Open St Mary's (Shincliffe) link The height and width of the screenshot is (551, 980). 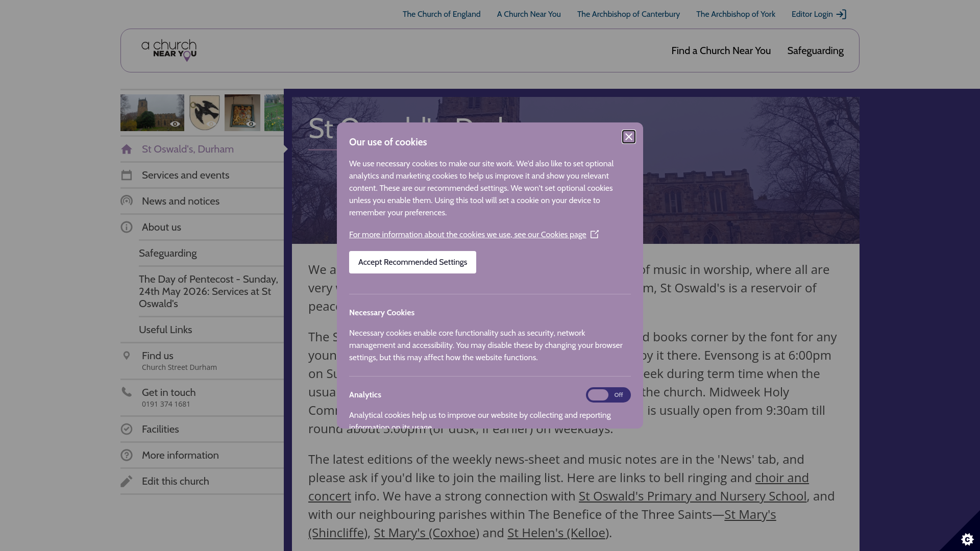coord(750,515)
